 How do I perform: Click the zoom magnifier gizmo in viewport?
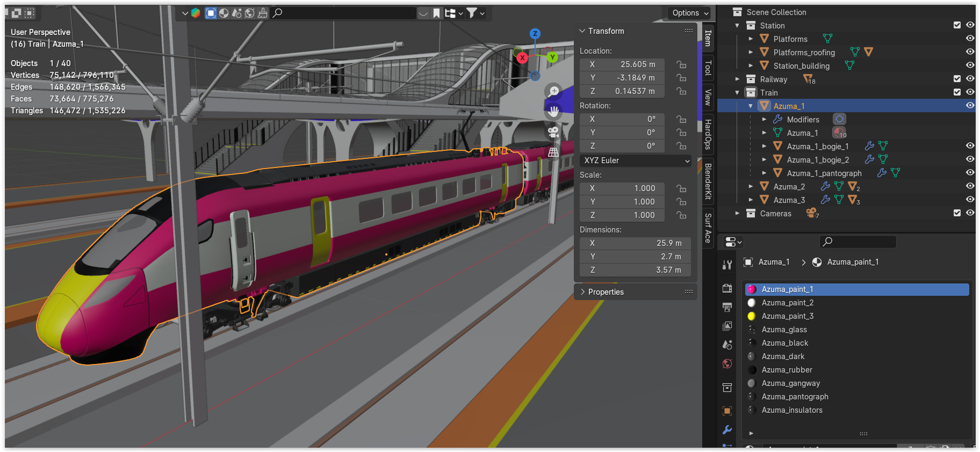click(x=553, y=92)
